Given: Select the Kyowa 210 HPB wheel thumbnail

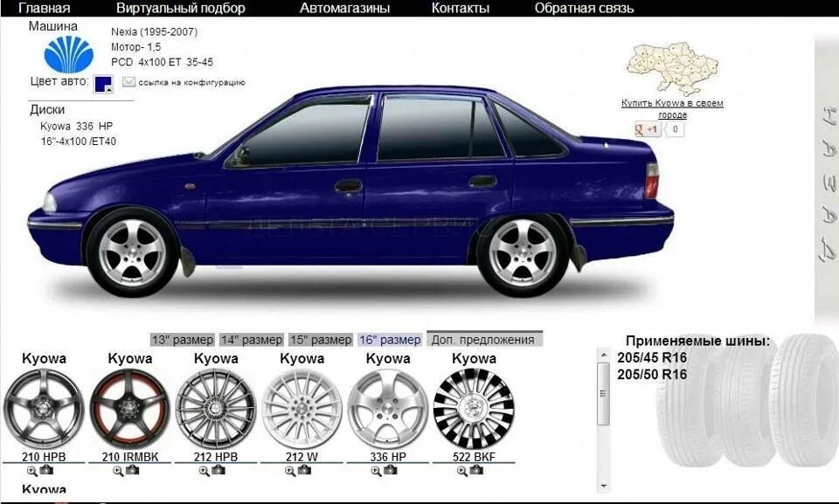Looking at the screenshot, I should click(x=44, y=409).
